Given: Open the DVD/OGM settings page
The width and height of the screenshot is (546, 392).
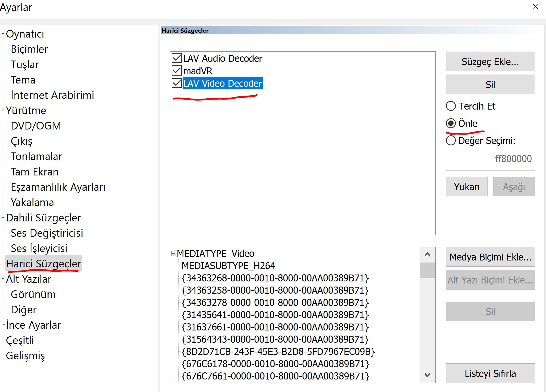Looking at the screenshot, I should tap(36, 126).
